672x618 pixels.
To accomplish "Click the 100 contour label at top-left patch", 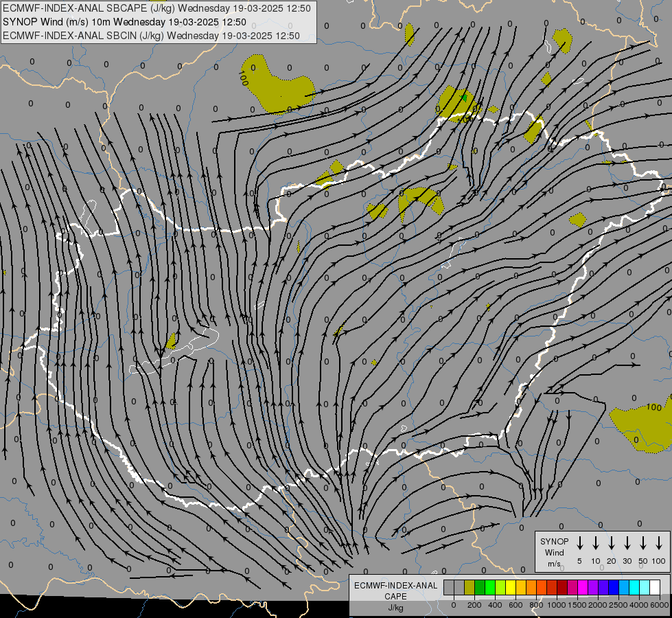I will click(x=244, y=78).
